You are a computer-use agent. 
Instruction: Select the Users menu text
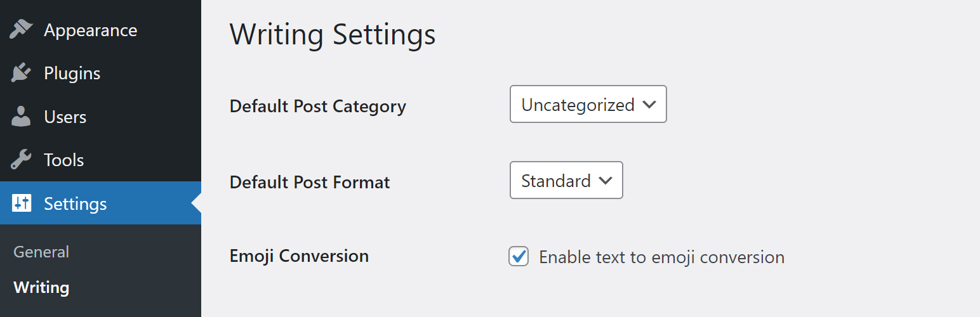pos(65,117)
